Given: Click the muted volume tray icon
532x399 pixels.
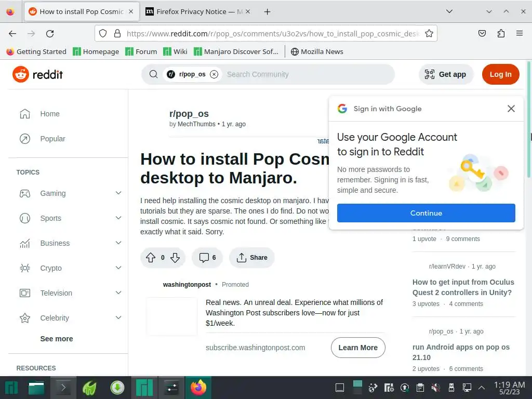Looking at the screenshot, I should tap(436, 388).
